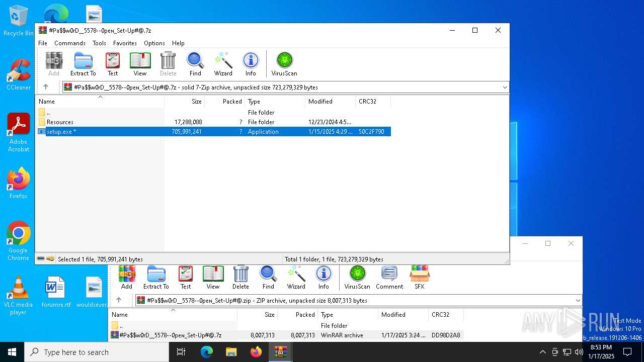Viewport: 644px width, 362px height.
Task: Sort by CRC32 column in the 7z window
Action: (x=373, y=102)
